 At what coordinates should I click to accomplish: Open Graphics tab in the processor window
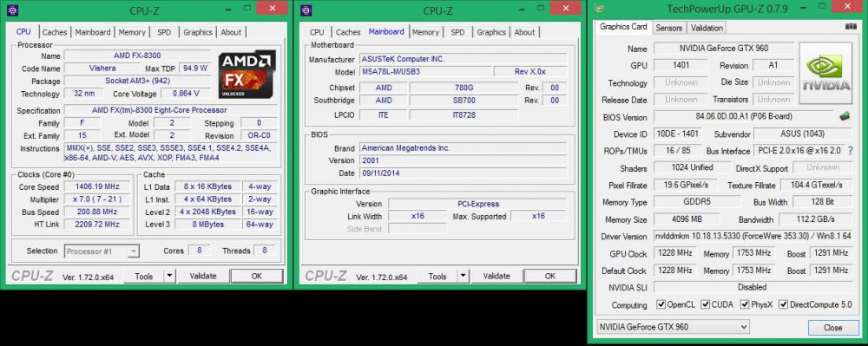click(198, 32)
